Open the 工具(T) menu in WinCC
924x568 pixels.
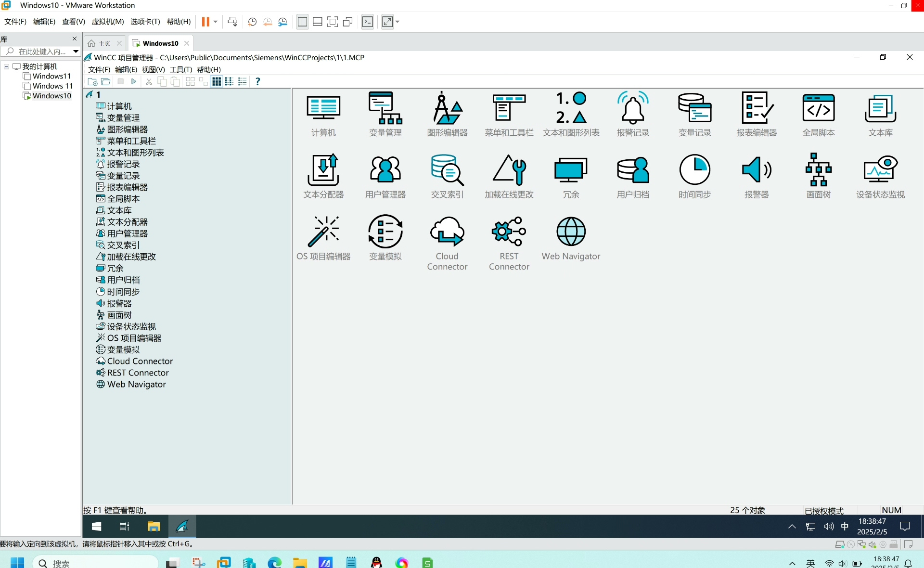(x=181, y=69)
